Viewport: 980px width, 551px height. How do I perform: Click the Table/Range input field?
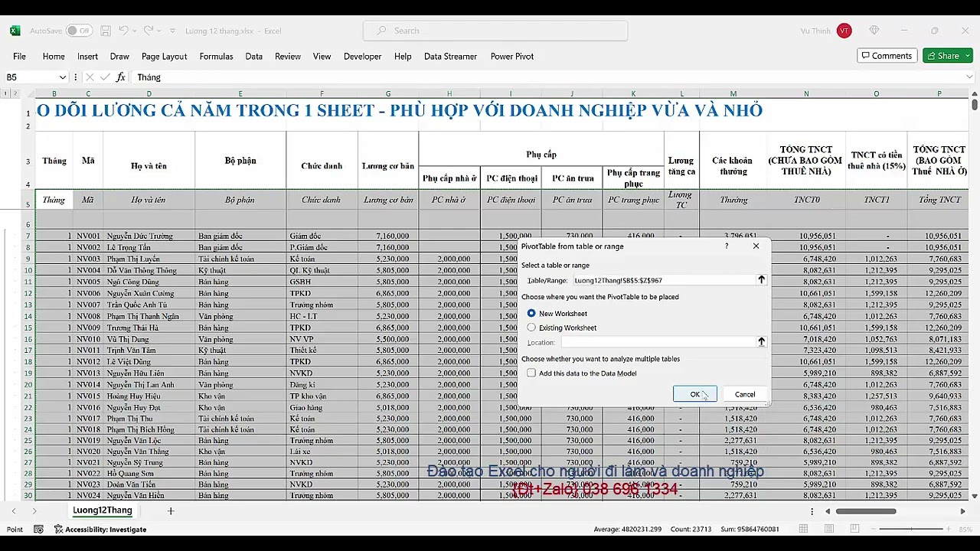pyautogui.click(x=663, y=280)
